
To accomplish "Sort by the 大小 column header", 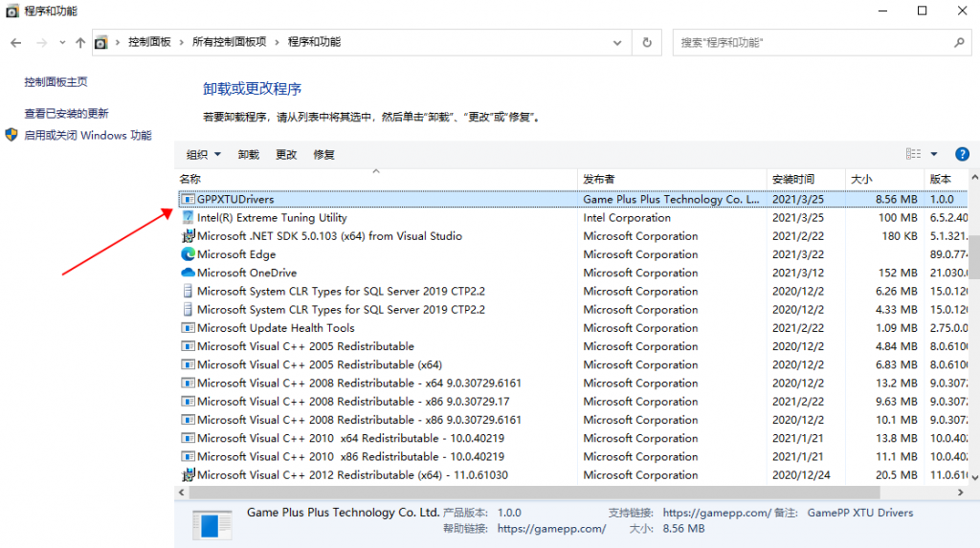I will click(885, 179).
